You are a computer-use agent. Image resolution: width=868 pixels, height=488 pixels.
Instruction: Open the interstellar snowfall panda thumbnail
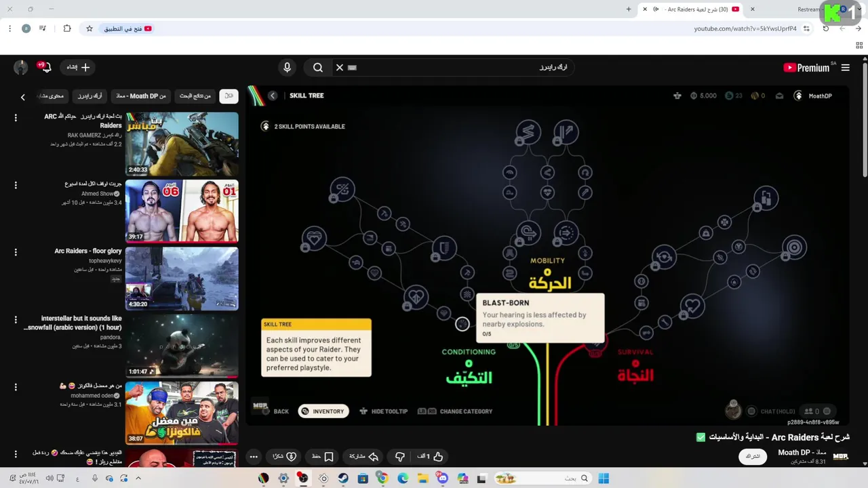182,345
